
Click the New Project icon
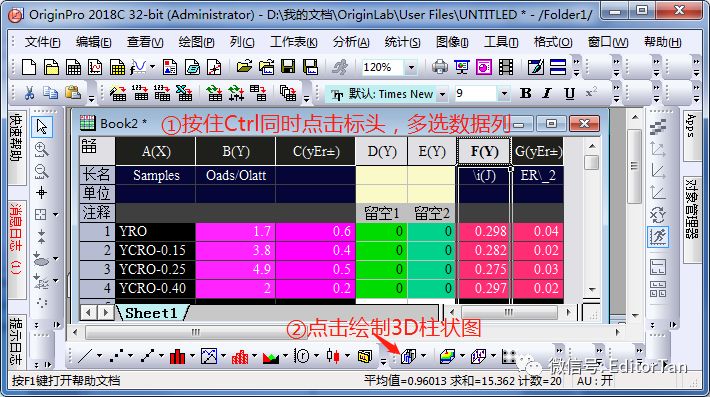click(29, 67)
